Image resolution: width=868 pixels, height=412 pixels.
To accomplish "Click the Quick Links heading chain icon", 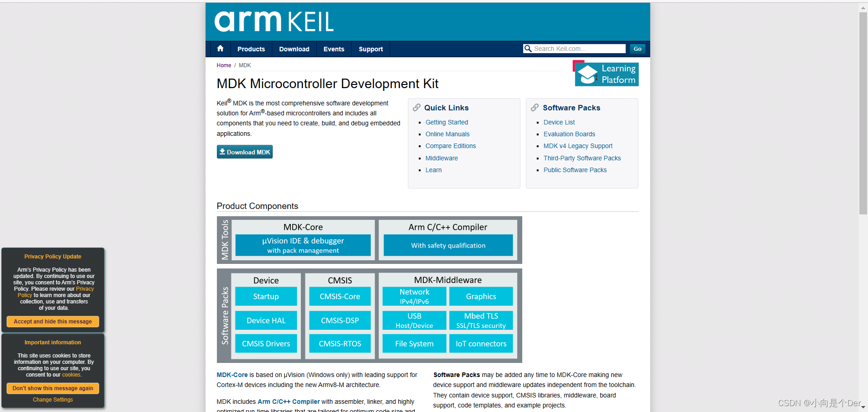I will (417, 108).
